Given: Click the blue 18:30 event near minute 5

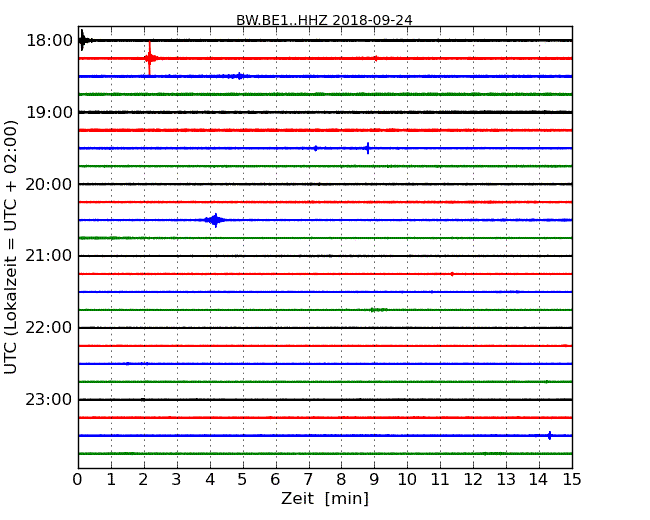Looking at the screenshot, I should (x=239, y=76).
